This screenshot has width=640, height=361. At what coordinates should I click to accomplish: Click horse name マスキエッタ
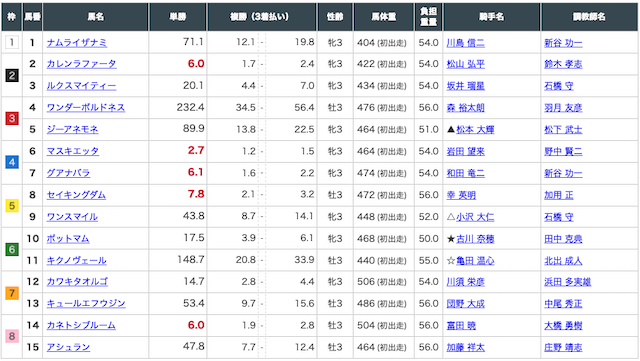(x=73, y=152)
